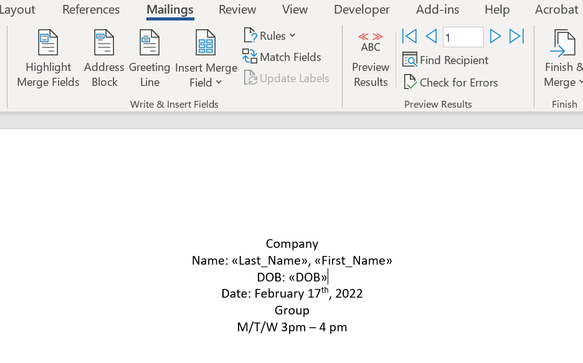Open the Finish & Merge menu
Screen dimensions: 583x363
pos(563,58)
